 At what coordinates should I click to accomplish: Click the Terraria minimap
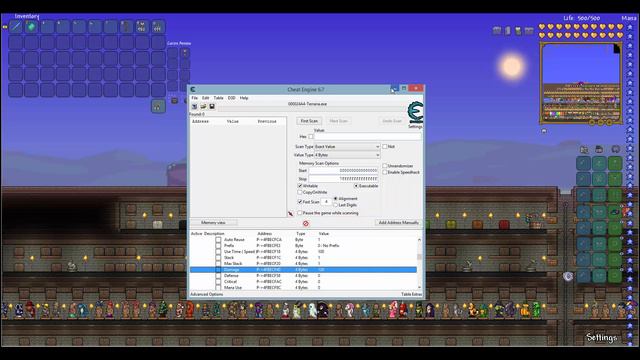coord(581,83)
